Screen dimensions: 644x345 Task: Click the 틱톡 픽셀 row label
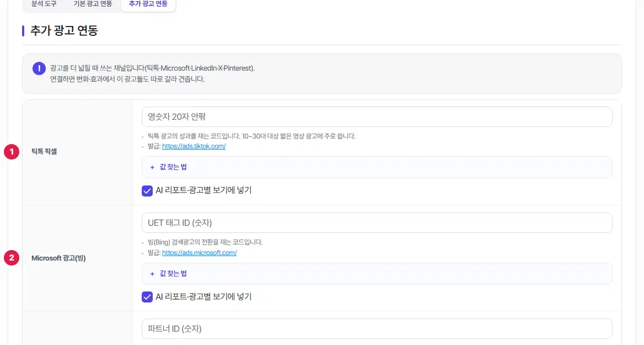[x=44, y=151]
